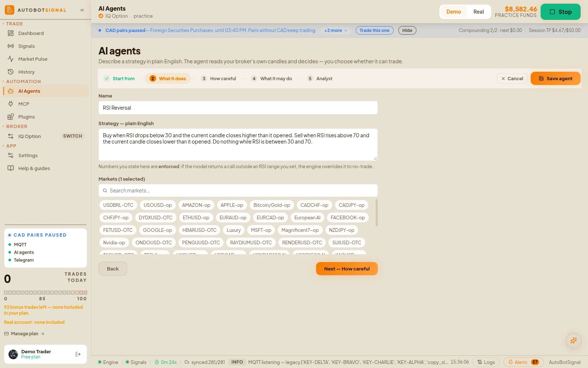This screenshot has width=588, height=368.
Task: Go Back to the previous step
Action: point(113,269)
